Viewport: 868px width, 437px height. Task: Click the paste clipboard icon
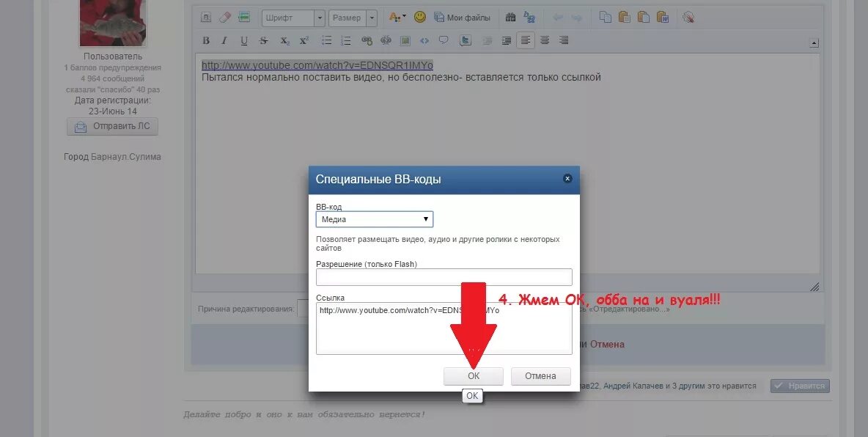[x=625, y=18]
